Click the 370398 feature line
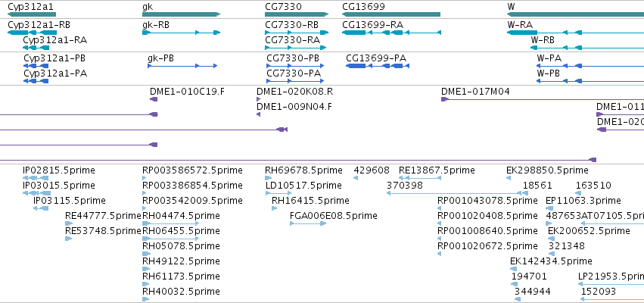The image size is (644, 303). (454, 193)
